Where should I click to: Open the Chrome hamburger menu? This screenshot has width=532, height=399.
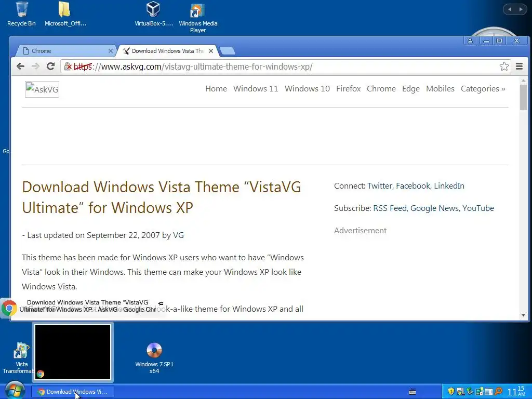(519, 66)
